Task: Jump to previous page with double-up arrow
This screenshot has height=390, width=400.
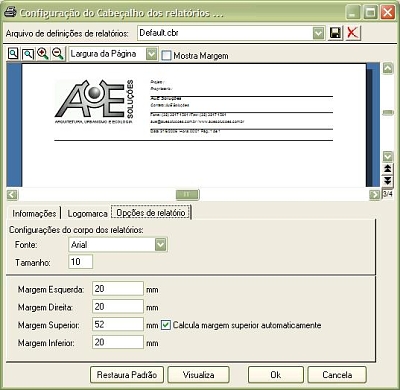Action: (x=387, y=169)
